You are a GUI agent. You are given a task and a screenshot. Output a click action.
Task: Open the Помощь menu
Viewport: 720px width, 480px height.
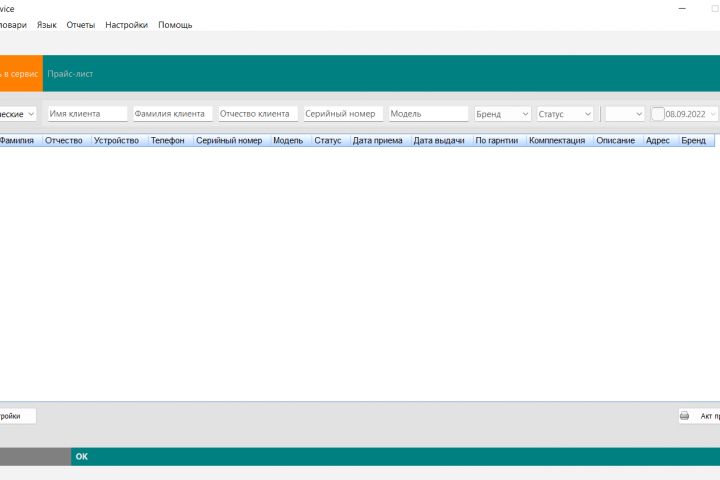tap(175, 25)
